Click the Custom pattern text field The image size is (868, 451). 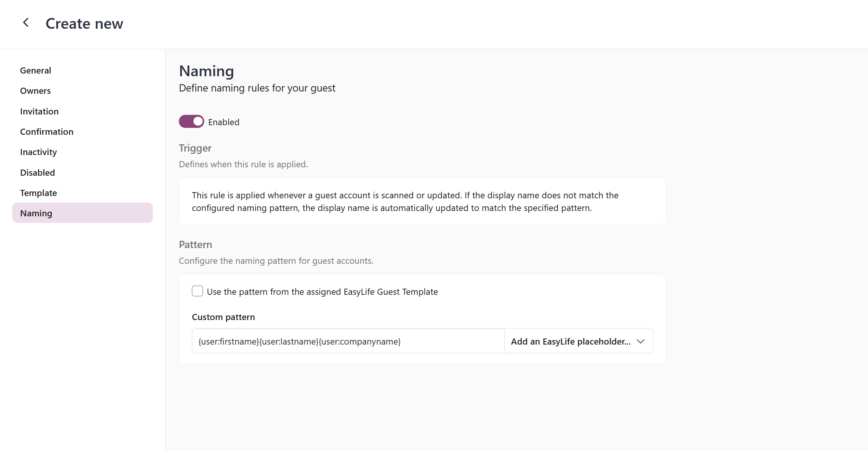point(348,341)
